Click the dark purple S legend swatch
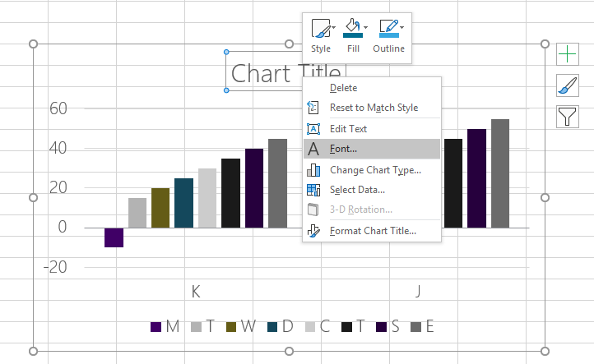The height and width of the screenshot is (364, 594). point(382,326)
